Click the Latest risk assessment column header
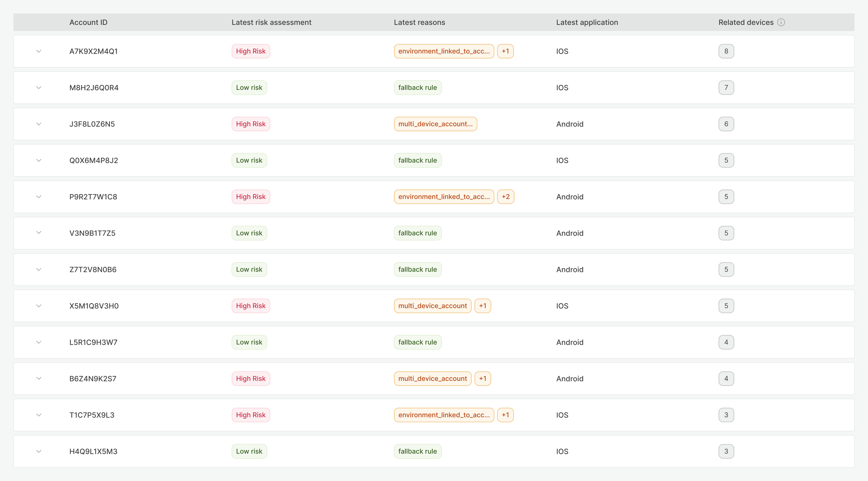868x481 pixels. point(271,22)
